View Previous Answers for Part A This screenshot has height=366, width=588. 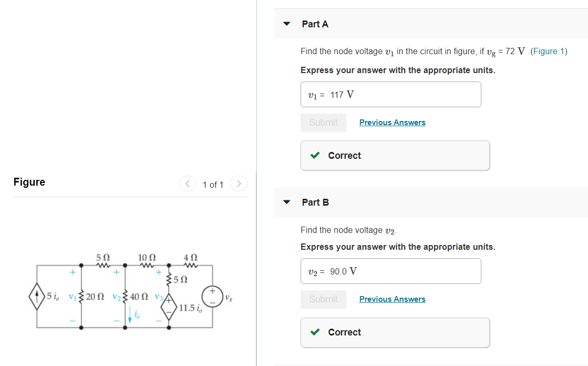(x=392, y=123)
